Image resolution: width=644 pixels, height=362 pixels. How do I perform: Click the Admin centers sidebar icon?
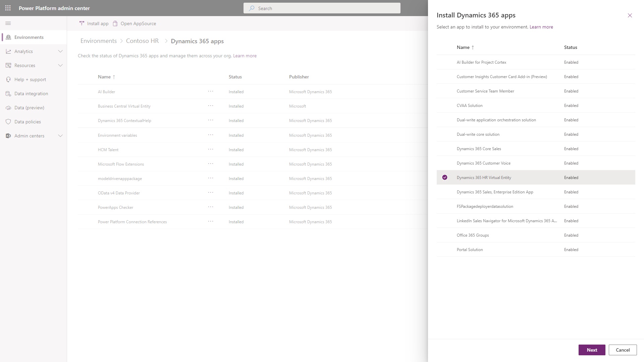(x=8, y=136)
